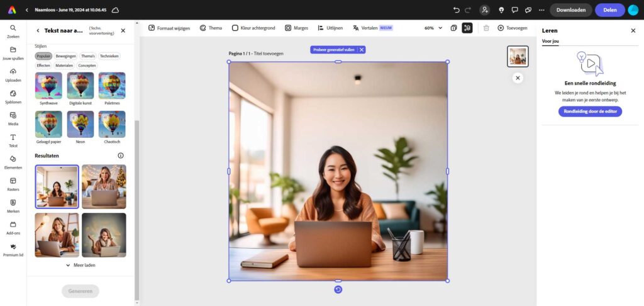
Task: Select the page 1 thumbnail
Action: point(518,56)
